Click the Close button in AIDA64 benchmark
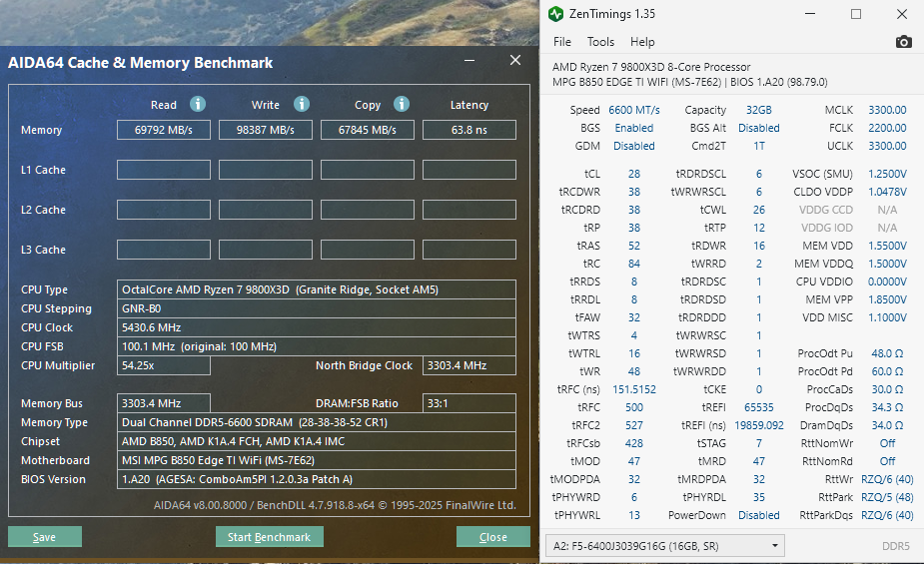Viewport: 924px width, 564px height. pyautogui.click(x=493, y=537)
